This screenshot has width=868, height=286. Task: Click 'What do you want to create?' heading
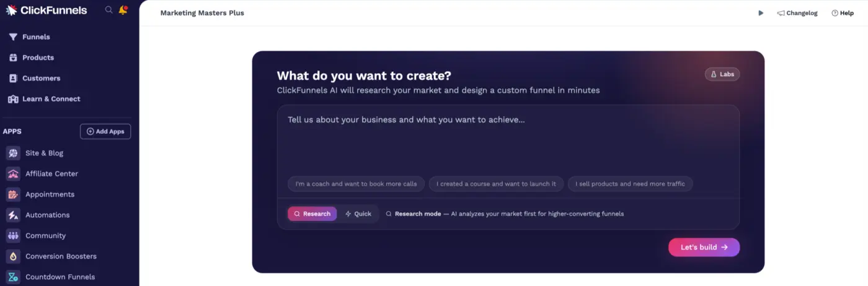364,76
